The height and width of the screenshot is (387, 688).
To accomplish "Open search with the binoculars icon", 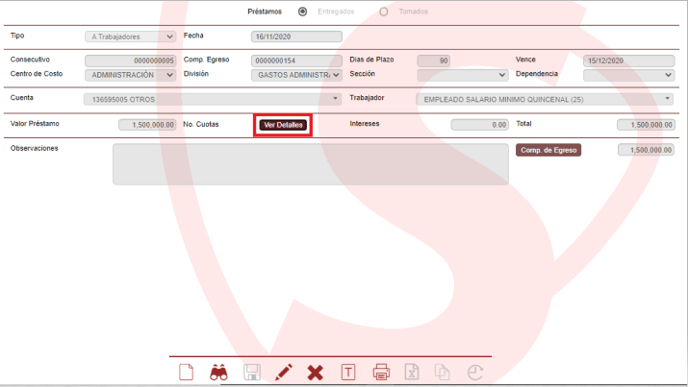I will [219, 373].
